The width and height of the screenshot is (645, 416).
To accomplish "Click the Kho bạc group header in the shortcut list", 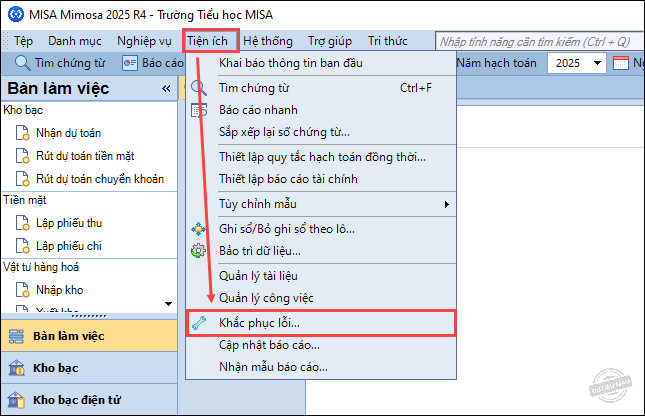I will coord(23,110).
